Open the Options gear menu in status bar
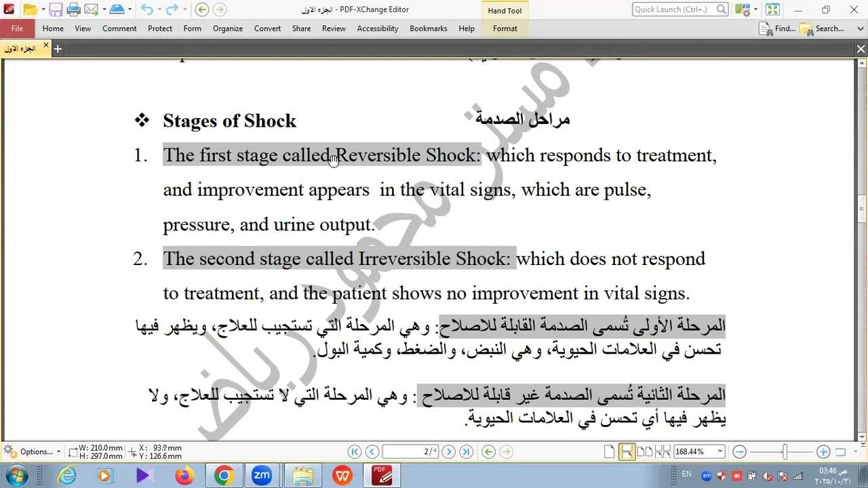 pyautogui.click(x=32, y=452)
